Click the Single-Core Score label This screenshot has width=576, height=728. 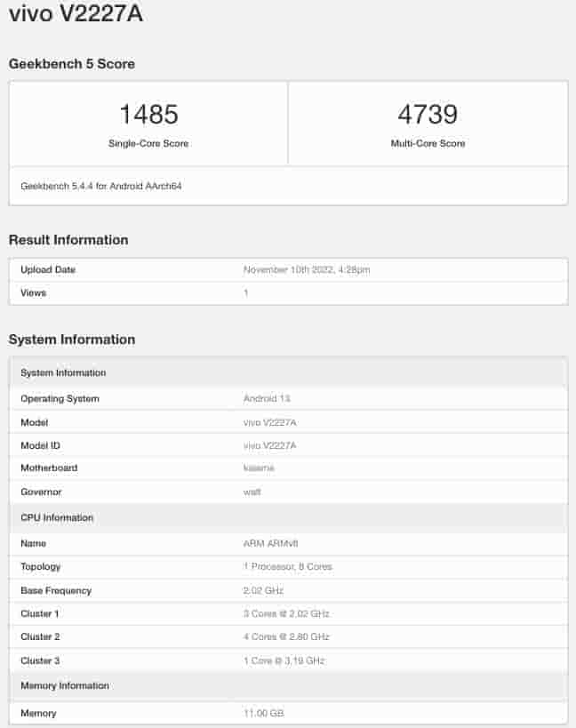(x=148, y=143)
